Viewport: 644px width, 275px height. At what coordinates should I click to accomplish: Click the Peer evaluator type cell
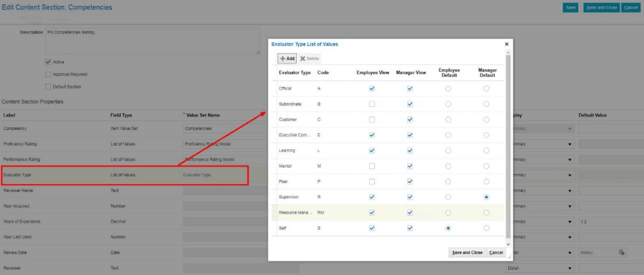[284, 182]
